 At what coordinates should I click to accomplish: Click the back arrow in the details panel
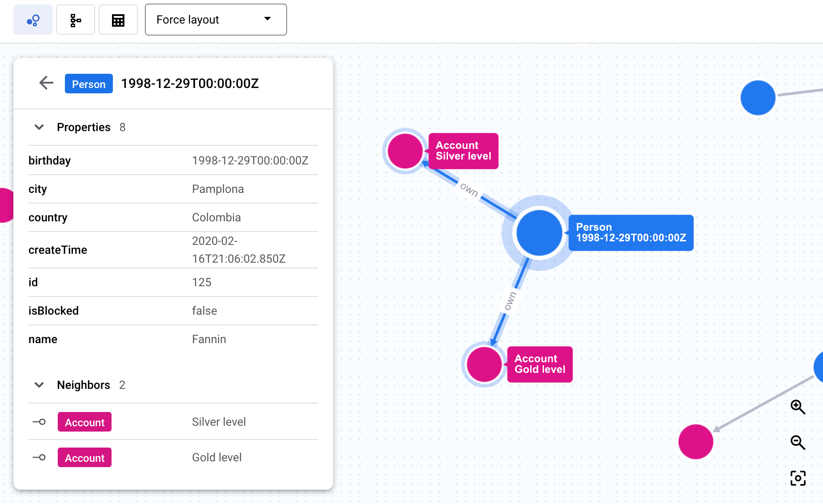[x=46, y=83]
